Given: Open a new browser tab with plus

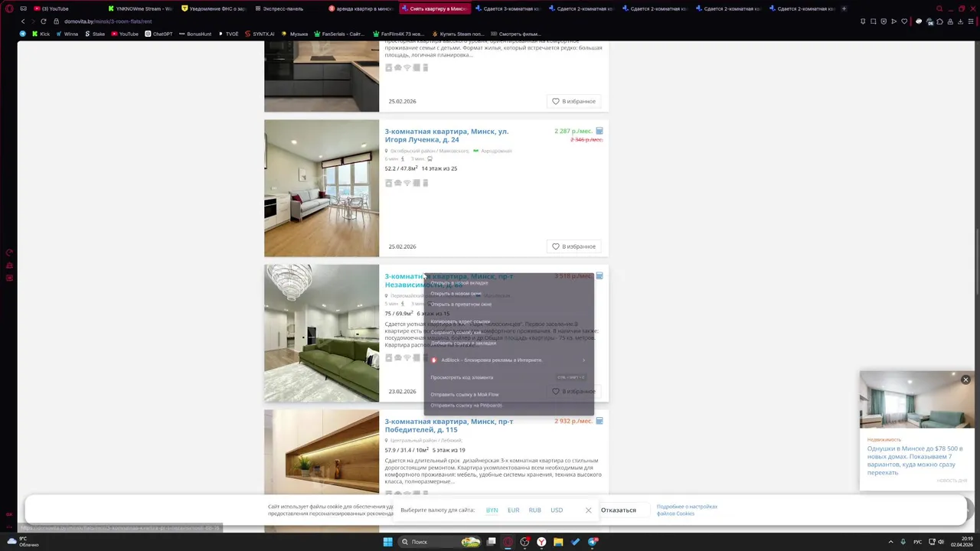Looking at the screenshot, I should point(844,8).
